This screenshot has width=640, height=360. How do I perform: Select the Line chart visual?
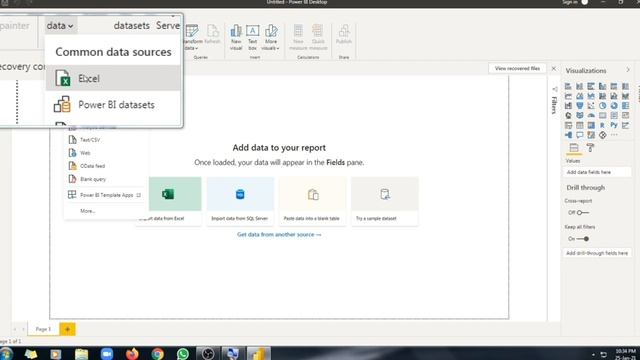[x=568, y=96]
